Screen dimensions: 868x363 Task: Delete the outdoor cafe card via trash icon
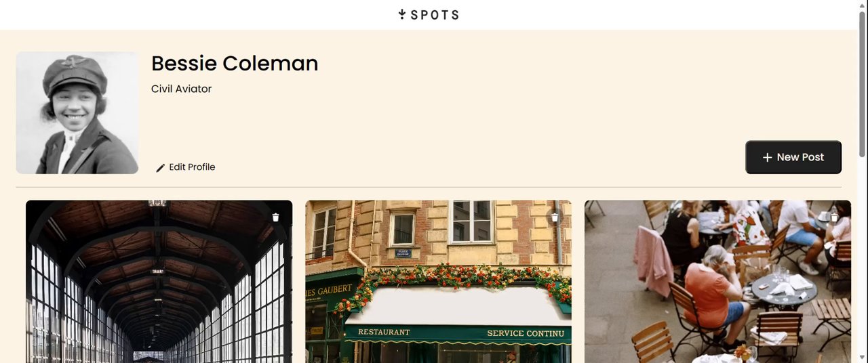coord(834,217)
